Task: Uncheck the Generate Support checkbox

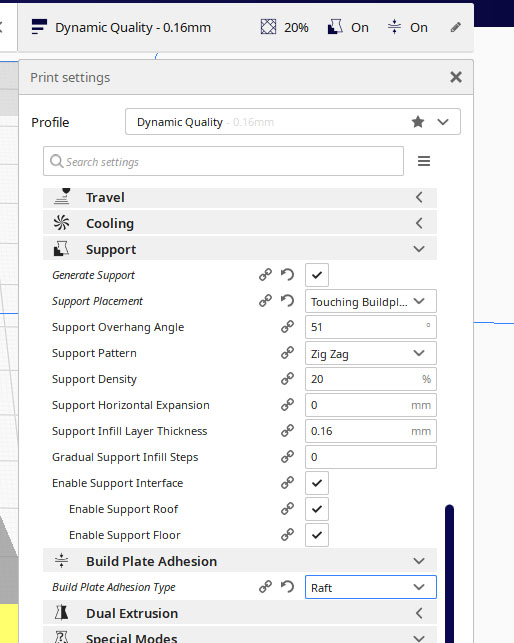Action: pos(317,275)
